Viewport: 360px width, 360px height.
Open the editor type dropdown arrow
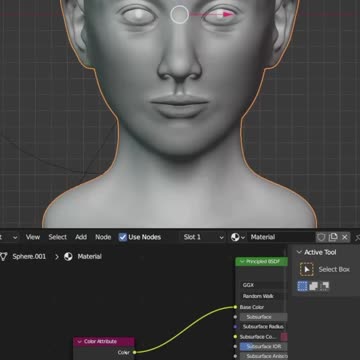click(15, 237)
